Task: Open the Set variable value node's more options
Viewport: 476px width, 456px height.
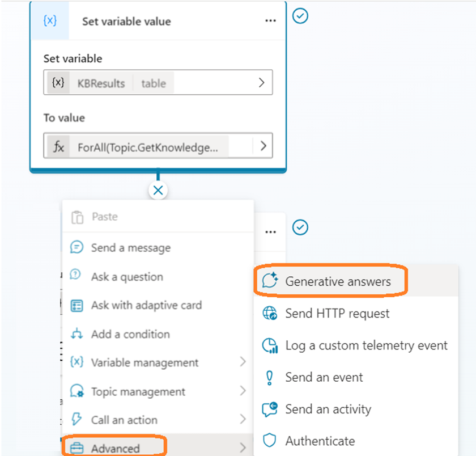Action: pos(270,21)
